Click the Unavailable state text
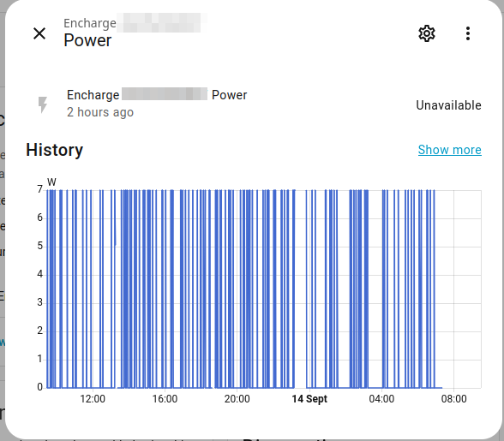504x441 pixels. [448, 105]
